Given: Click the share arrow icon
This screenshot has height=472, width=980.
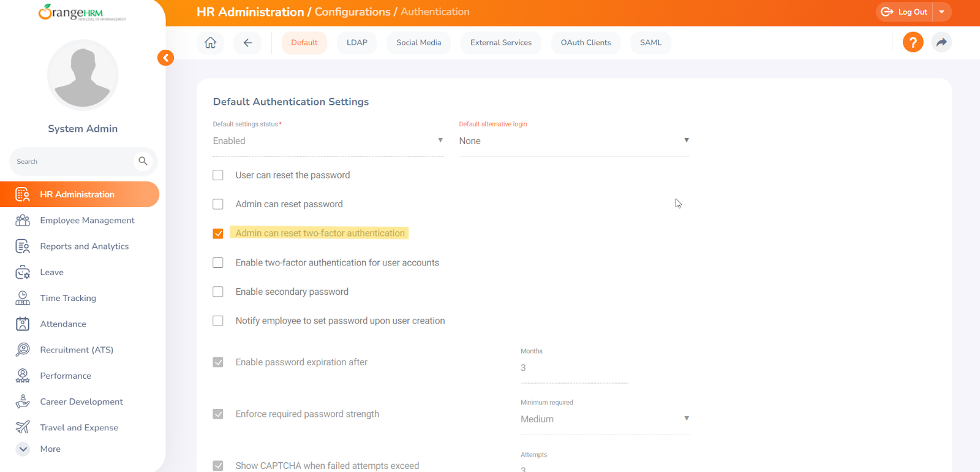Looking at the screenshot, I should [941, 42].
